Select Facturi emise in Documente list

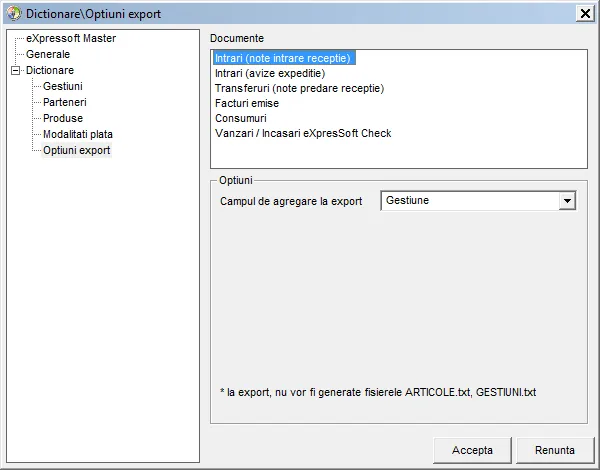(247, 103)
